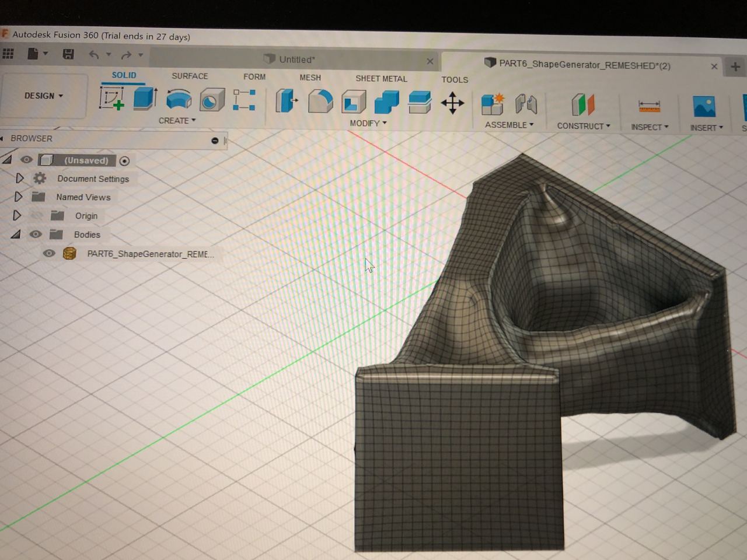The image size is (747, 560).
Task: Expand the Document Settings tree node
Action: [x=20, y=178]
